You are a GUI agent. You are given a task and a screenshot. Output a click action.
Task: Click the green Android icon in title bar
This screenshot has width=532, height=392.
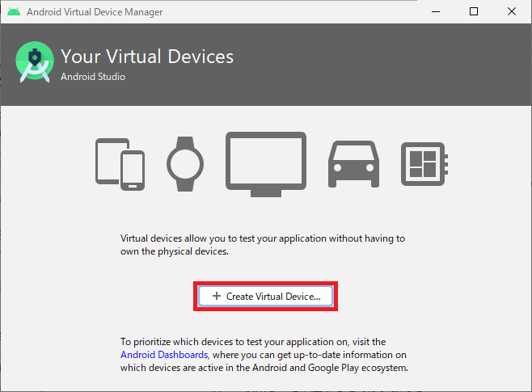click(x=14, y=12)
